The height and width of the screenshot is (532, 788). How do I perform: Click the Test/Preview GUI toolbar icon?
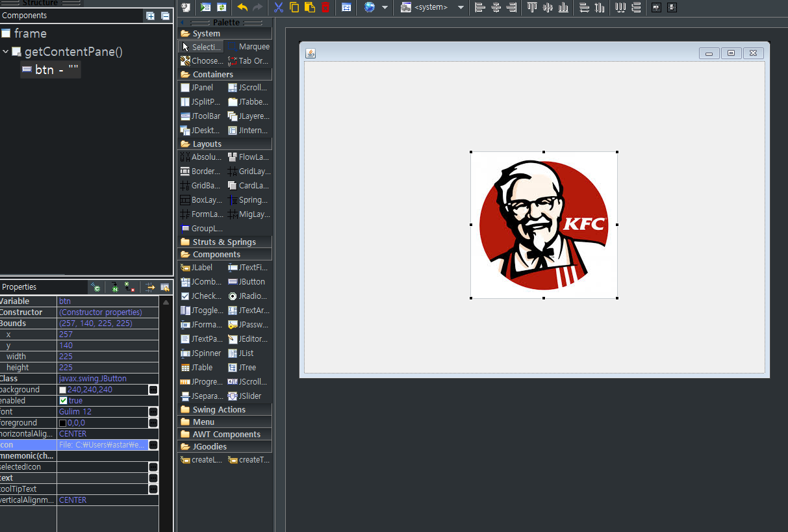click(205, 7)
